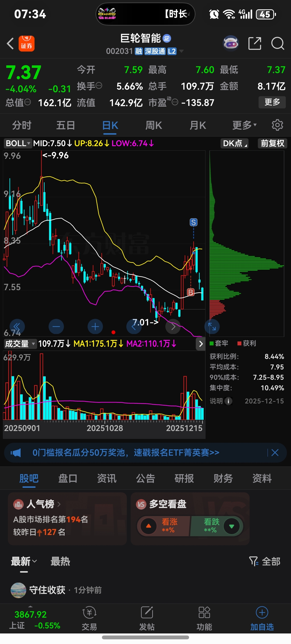Tap the 深股通 badge
This screenshot has height=644, width=291.
(155, 51)
